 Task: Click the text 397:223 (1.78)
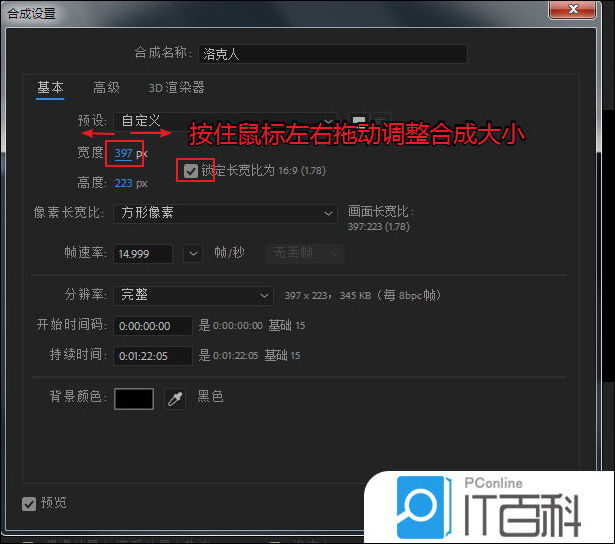click(379, 227)
